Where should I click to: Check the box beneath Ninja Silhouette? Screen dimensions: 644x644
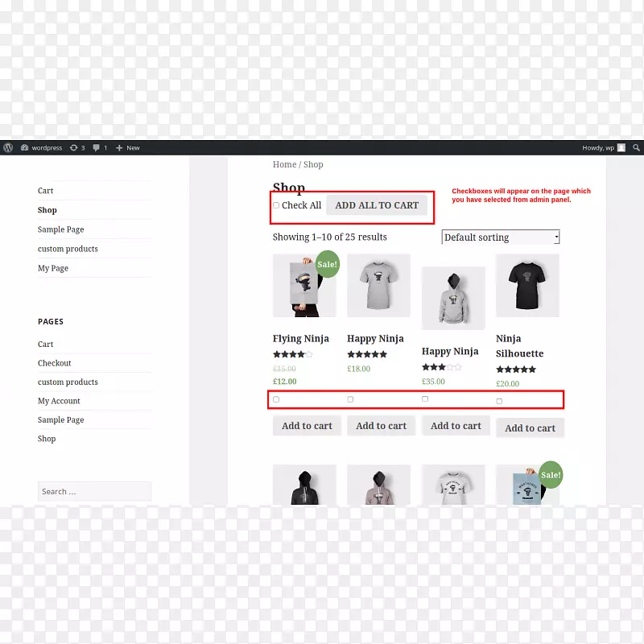[499, 400]
